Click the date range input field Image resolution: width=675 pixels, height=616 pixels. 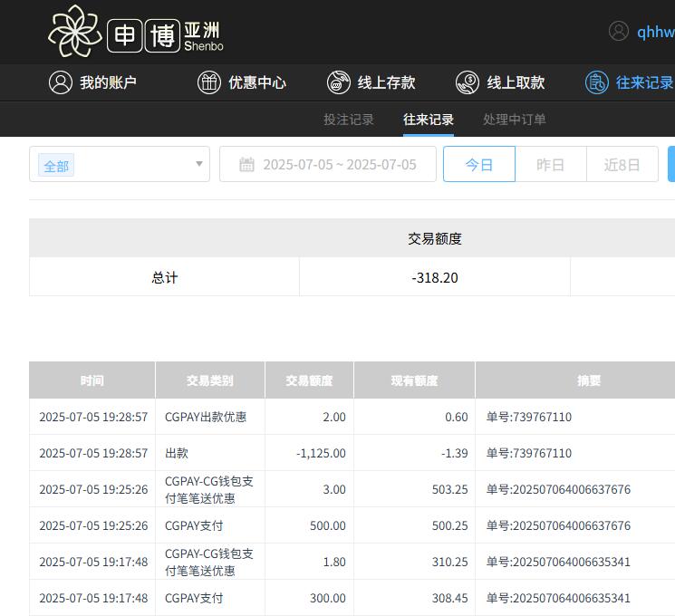(339, 165)
